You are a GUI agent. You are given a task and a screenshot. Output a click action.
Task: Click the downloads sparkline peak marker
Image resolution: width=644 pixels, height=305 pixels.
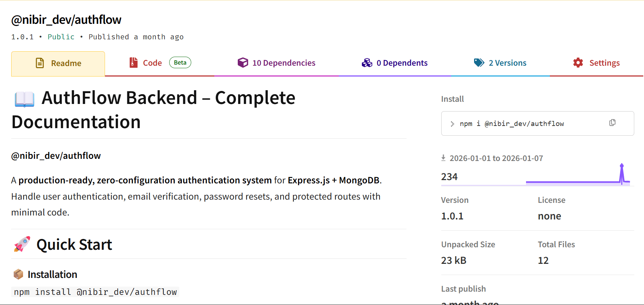(x=622, y=166)
